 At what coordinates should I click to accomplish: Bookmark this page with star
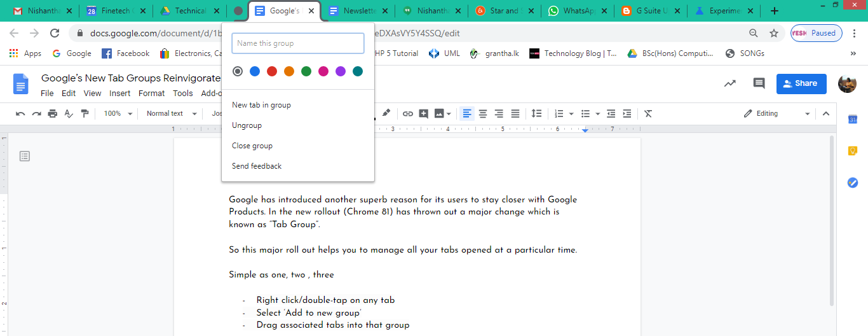774,33
